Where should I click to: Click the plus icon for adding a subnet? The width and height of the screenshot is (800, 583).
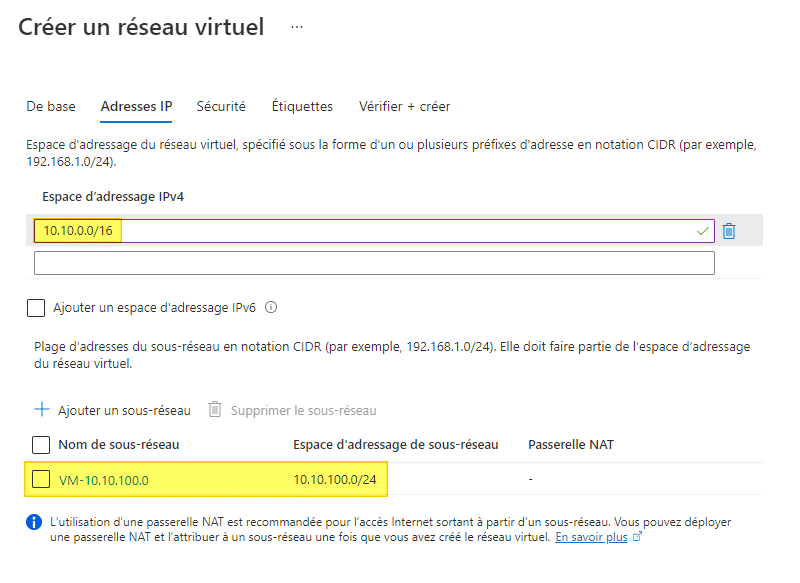[42, 410]
